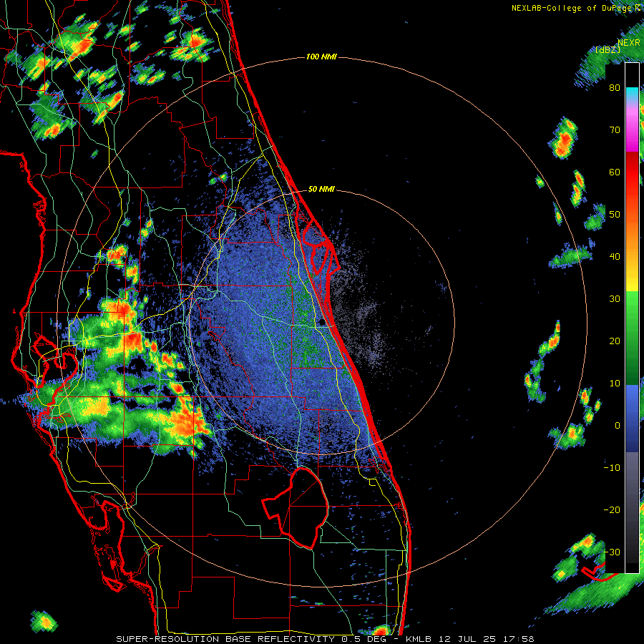Click the -10 value on reflectivity scale

pos(612,467)
